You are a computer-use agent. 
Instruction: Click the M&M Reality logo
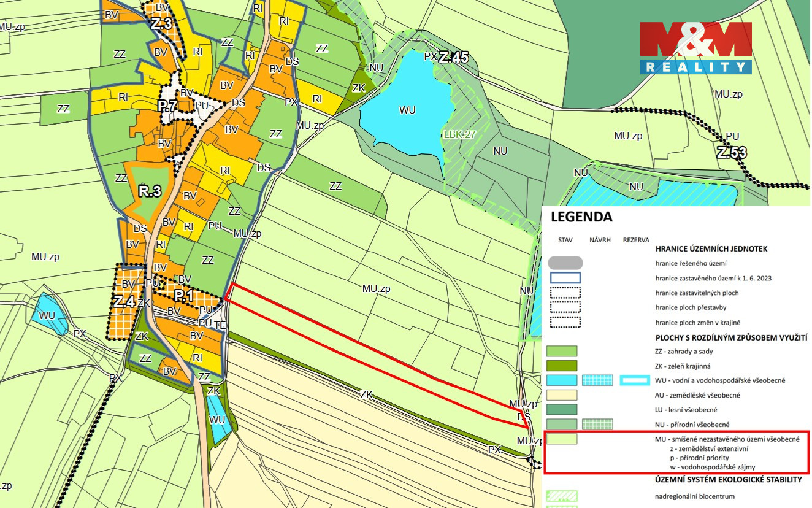point(695,48)
